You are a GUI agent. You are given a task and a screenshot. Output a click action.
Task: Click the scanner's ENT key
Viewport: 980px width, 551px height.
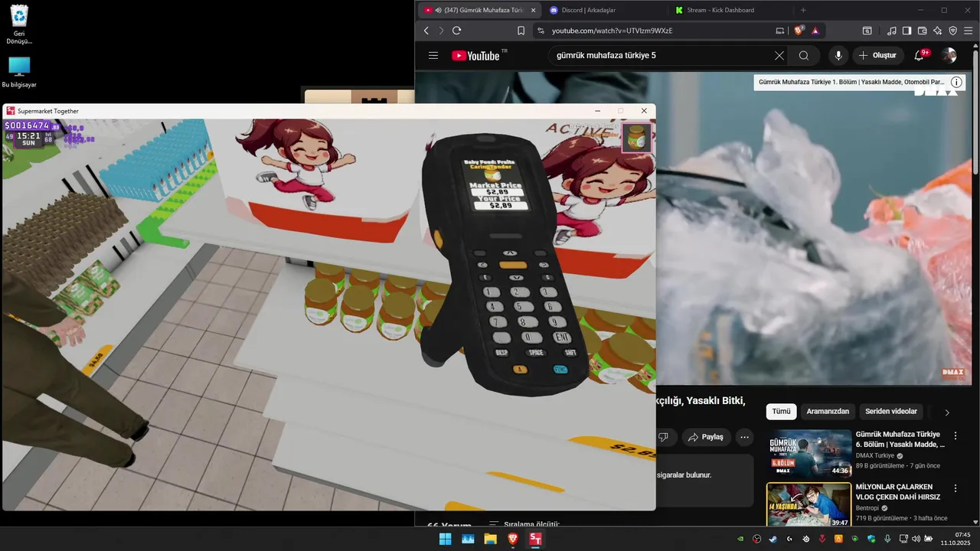[x=562, y=337]
